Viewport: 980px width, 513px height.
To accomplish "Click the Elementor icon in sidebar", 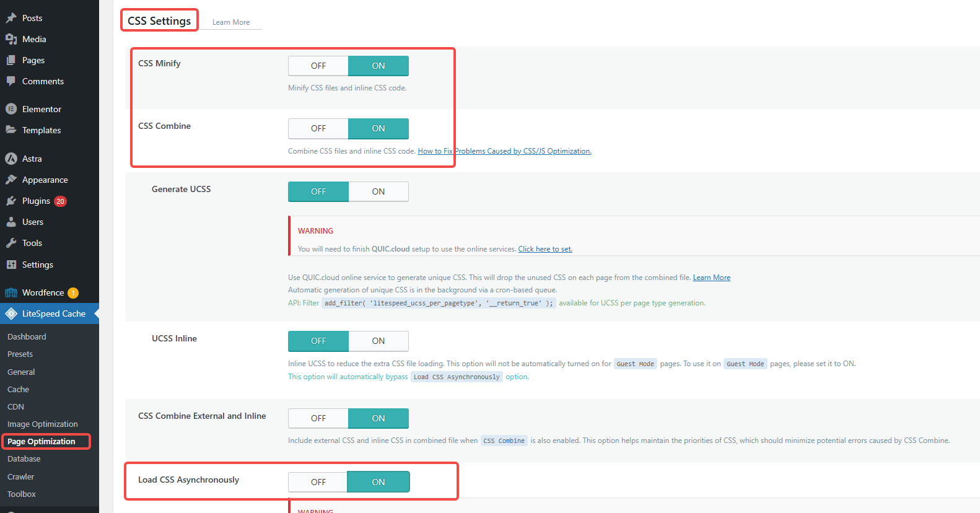I will [11, 109].
